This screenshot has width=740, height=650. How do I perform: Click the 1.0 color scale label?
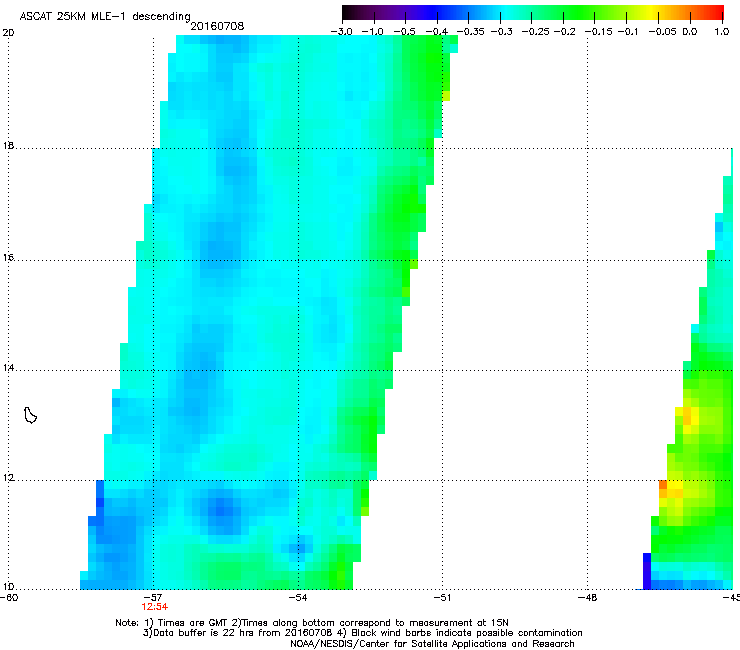722,32
